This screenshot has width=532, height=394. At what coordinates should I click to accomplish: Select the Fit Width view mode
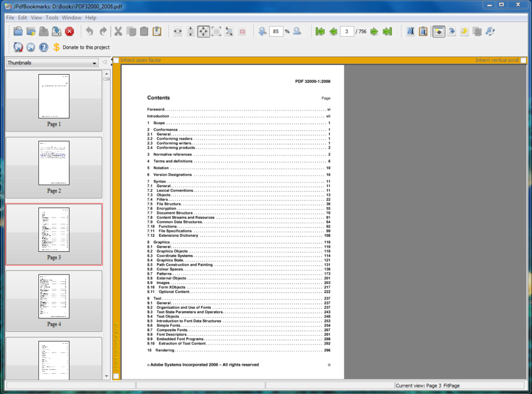coord(177,31)
